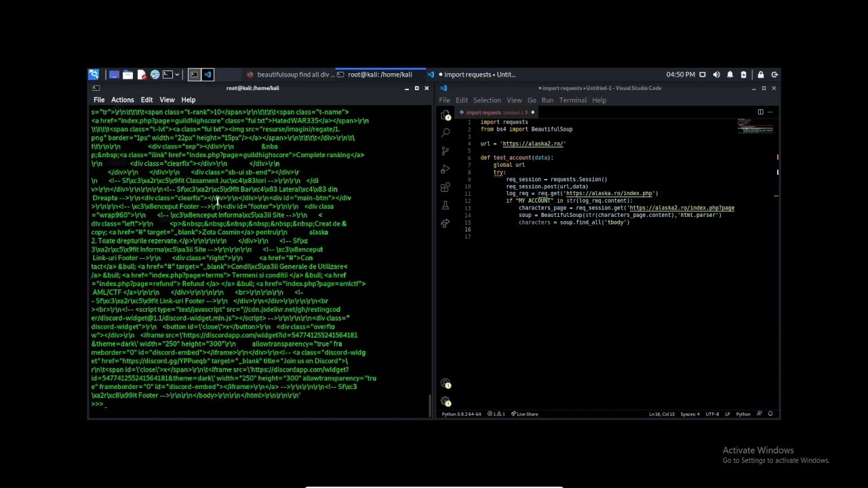The width and height of the screenshot is (868, 488).
Task: Open VS Code File menu
Action: coord(444,100)
